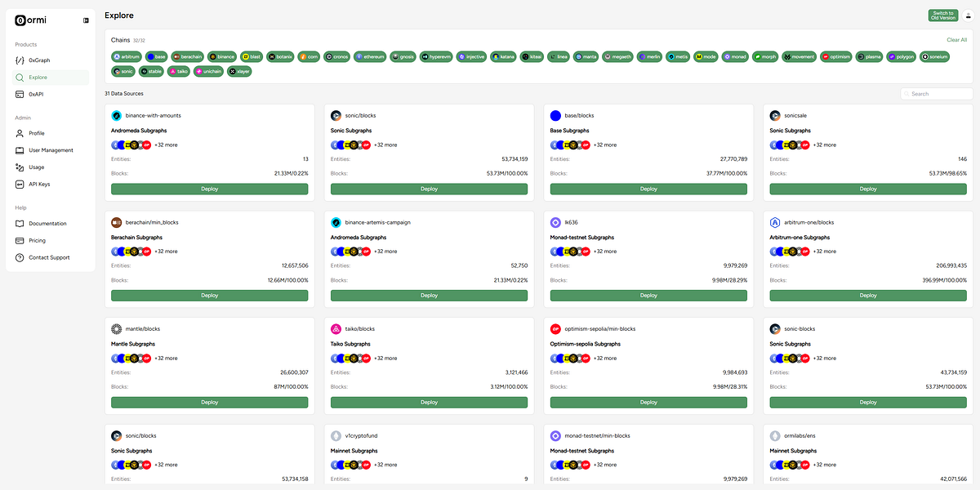
Task: Click the Ormi logo
Action: tap(31, 20)
